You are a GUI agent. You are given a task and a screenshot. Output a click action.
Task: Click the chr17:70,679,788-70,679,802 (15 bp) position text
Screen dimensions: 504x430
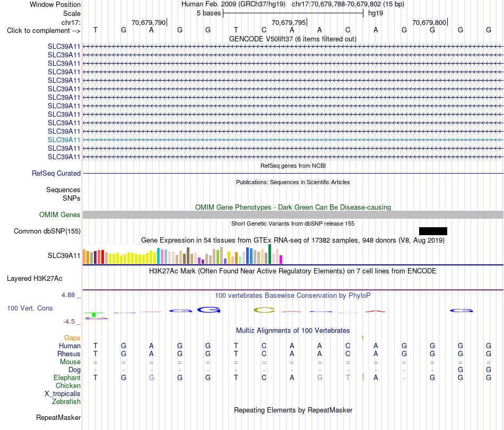[348, 4]
